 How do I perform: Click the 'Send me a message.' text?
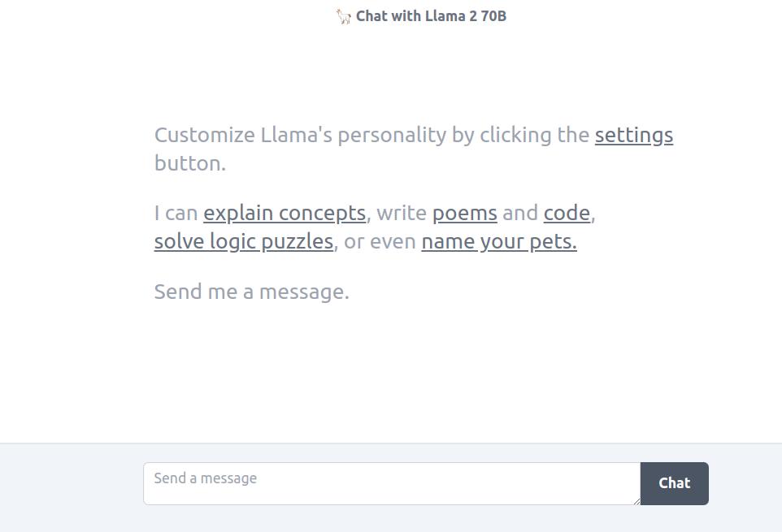point(252,292)
